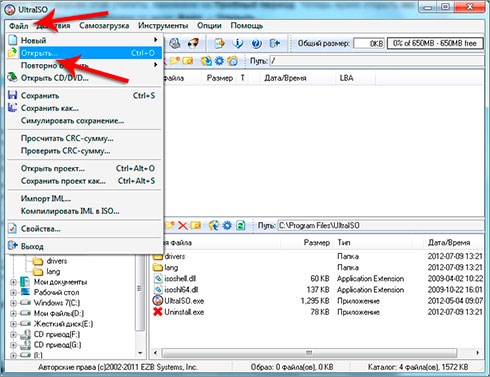The width and height of the screenshot is (490, 377).
Task: Expand the CD привод(G:) node
Action: [13, 345]
